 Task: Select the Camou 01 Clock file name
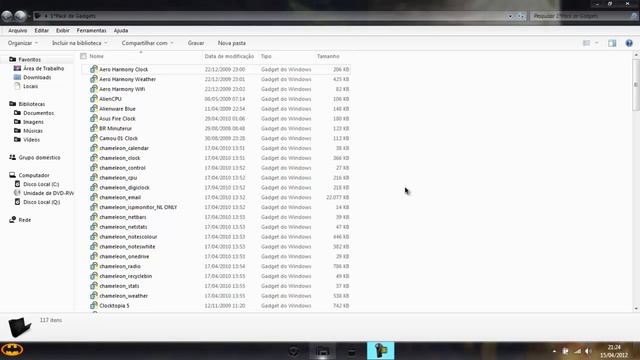[x=119, y=138]
